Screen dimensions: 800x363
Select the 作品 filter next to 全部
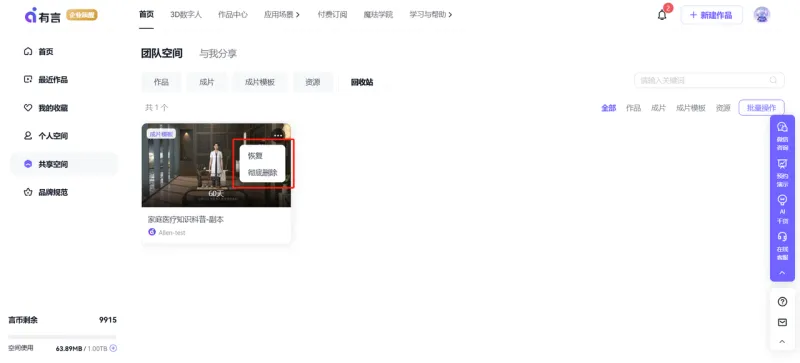[633, 108]
